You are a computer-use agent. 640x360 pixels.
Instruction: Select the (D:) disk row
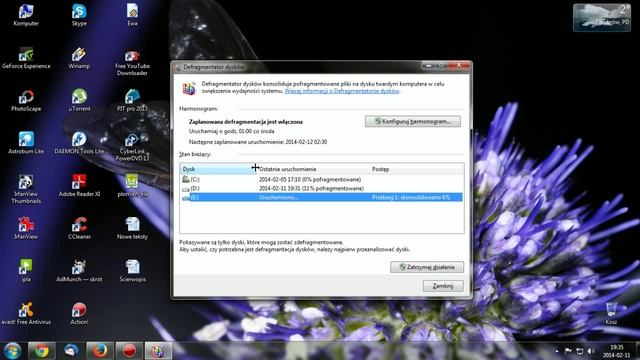(x=322, y=188)
